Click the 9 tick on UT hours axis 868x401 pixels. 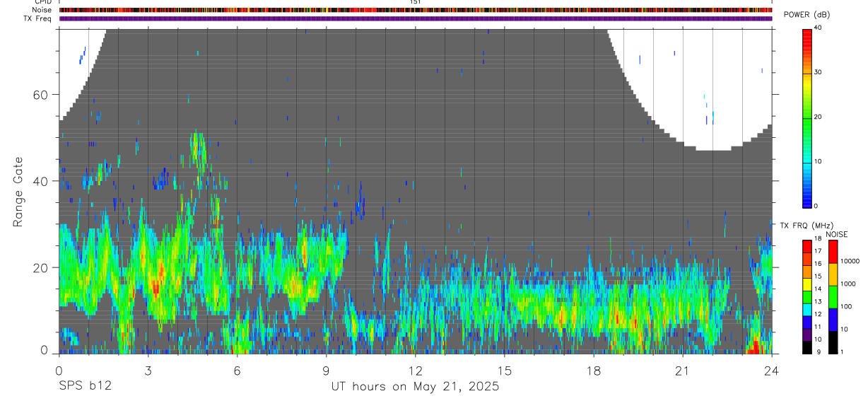pyautogui.click(x=326, y=371)
